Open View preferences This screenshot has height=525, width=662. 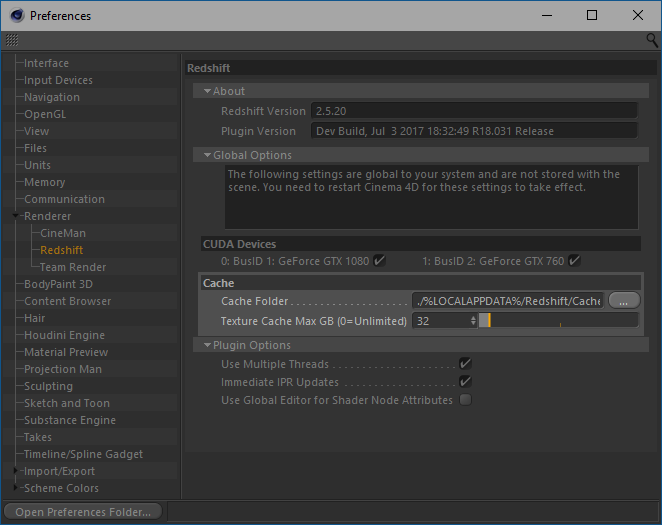[x=36, y=131]
